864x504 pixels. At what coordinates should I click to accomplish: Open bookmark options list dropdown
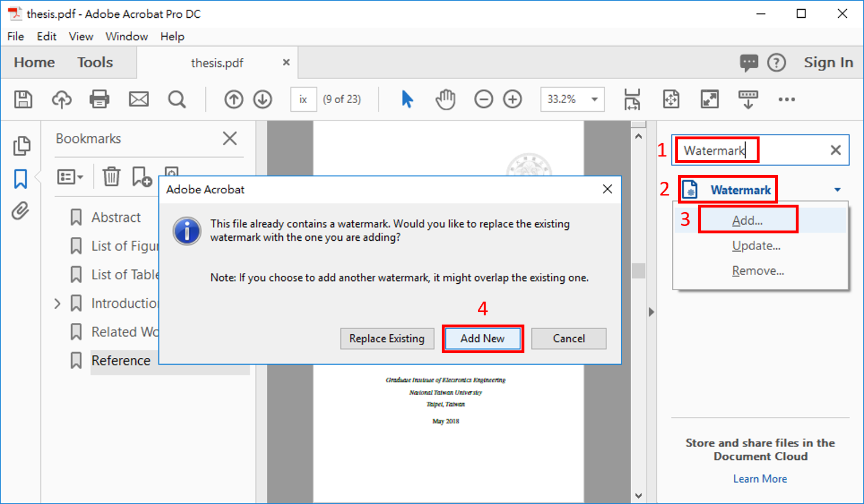(70, 177)
